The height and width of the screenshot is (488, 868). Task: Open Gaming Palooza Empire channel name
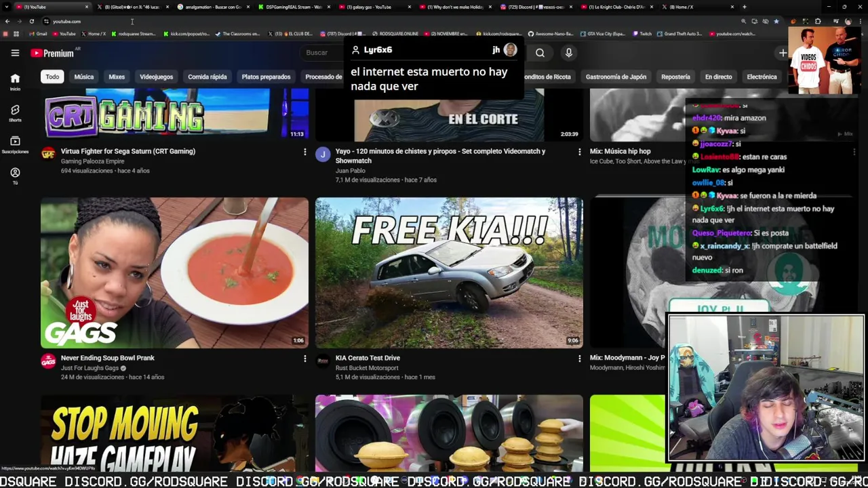[x=92, y=161]
